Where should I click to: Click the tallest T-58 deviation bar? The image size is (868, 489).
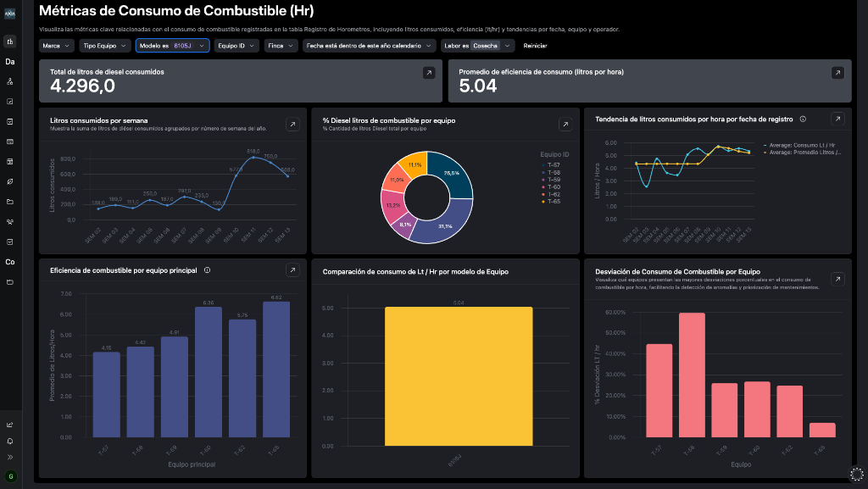(x=692, y=375)
